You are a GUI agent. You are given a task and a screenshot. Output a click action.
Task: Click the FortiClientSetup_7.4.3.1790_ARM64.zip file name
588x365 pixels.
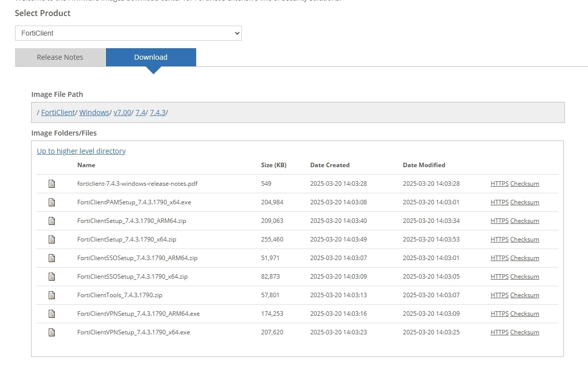tap(131, 220)
